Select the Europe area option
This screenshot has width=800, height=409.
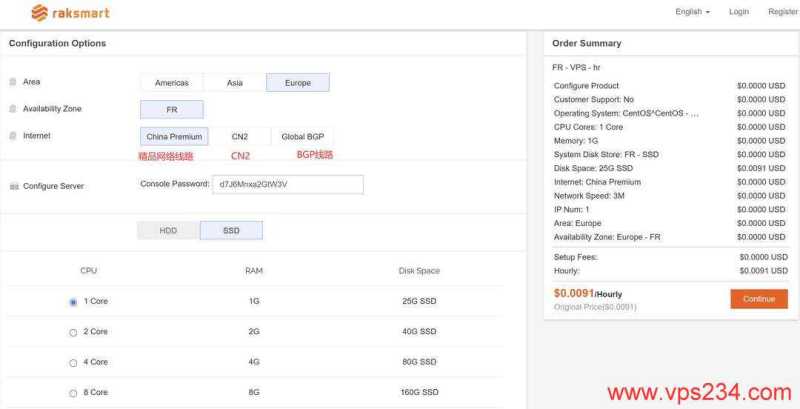[298, 83]
